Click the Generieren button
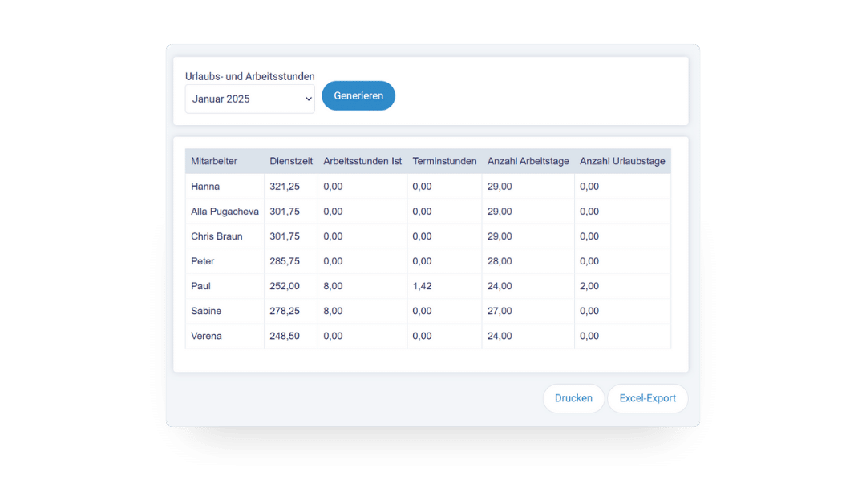 [x=358, y=95]
